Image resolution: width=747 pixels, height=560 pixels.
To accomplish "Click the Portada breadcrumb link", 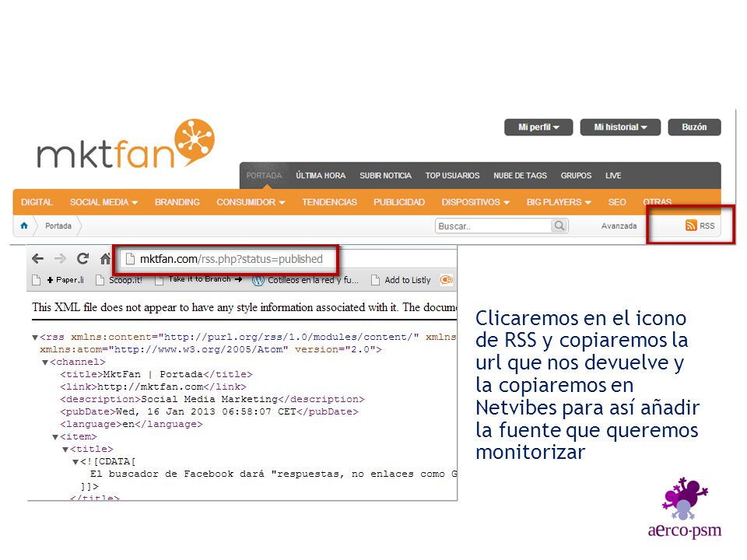I will click(58, 226).
